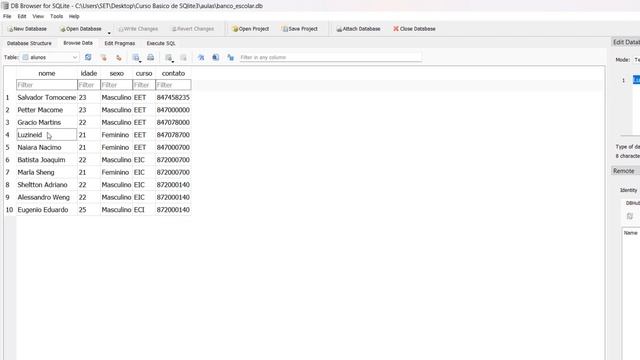Screen dimensions: 640x360
Task: Select the cell 'Naiara Nacimo'
Action: 47,147
